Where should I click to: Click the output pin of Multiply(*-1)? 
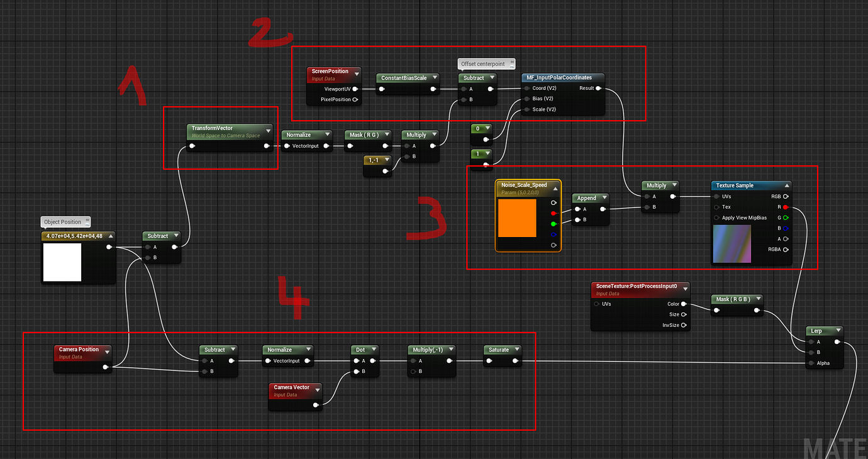pyautogui.click(x=448, y=360)
